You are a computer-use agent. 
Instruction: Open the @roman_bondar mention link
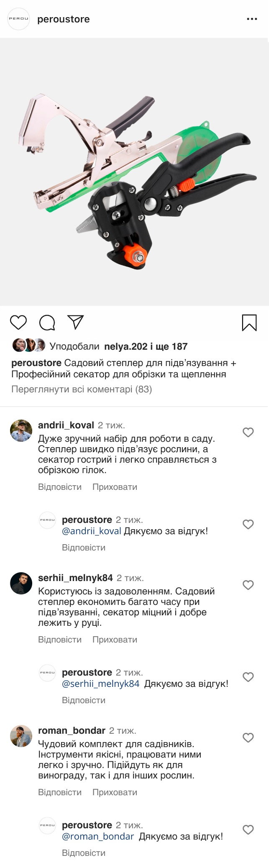[98, 837]
